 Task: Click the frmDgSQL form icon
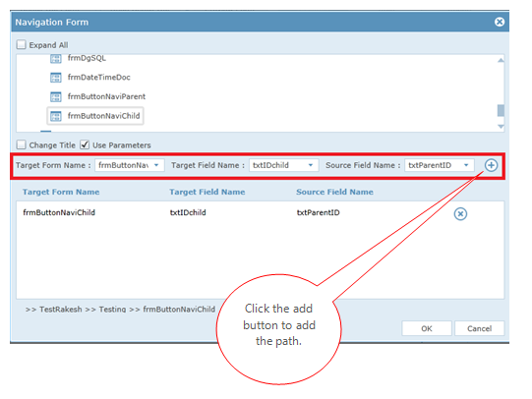click(56, 59)
